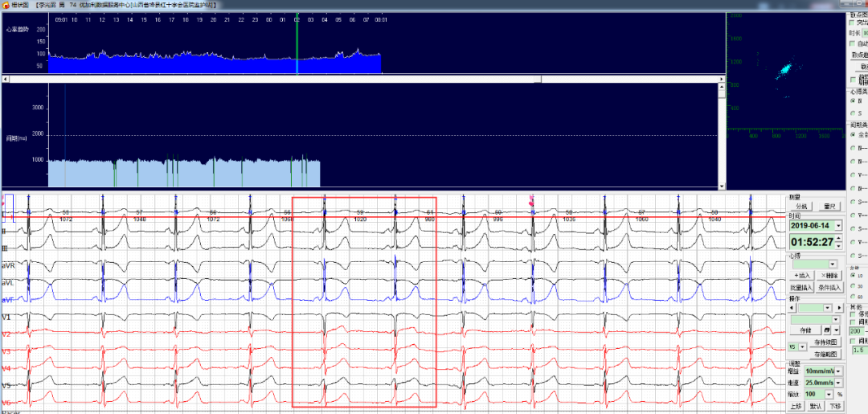Click the ×删除 delete beat button
Image resolution: width=868 pixels, height=414 pixels.
point(829,276)
